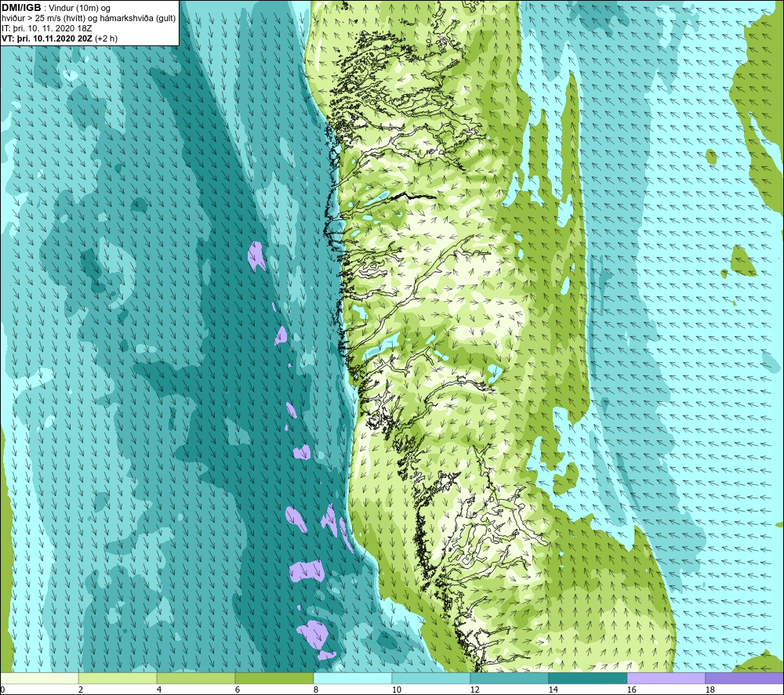784x695 pixels.
Task: Click the legend label 16
Action: point(631,690)
